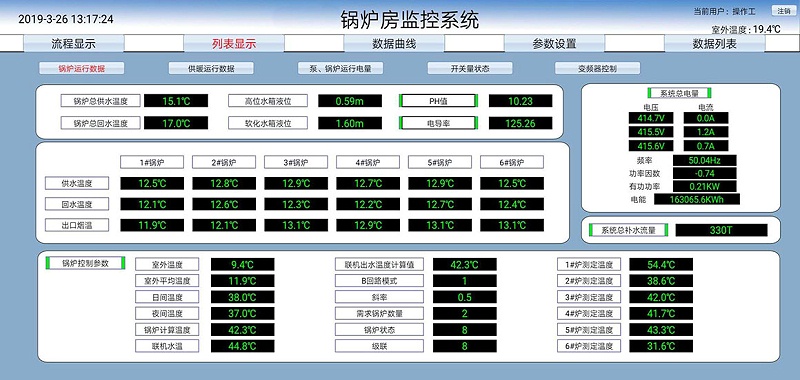
Task: Go to the 参数设置 tab
Action: (x=554, y=44)
